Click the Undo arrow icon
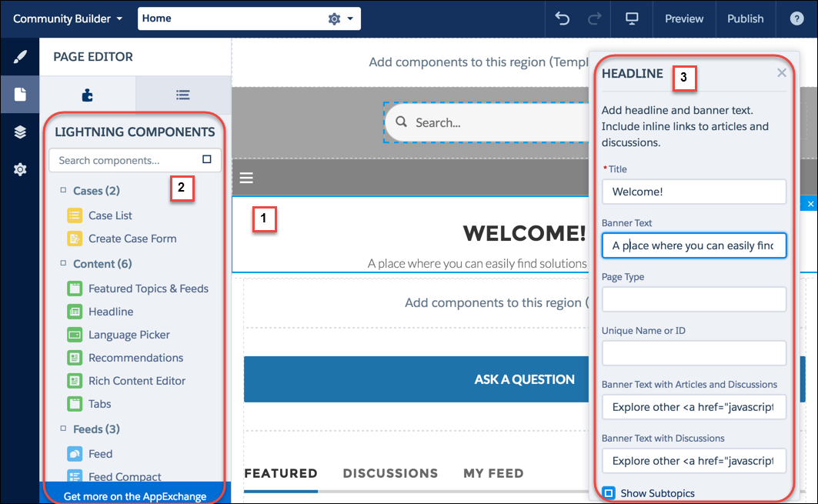818x504 pixels. (562, 18)
